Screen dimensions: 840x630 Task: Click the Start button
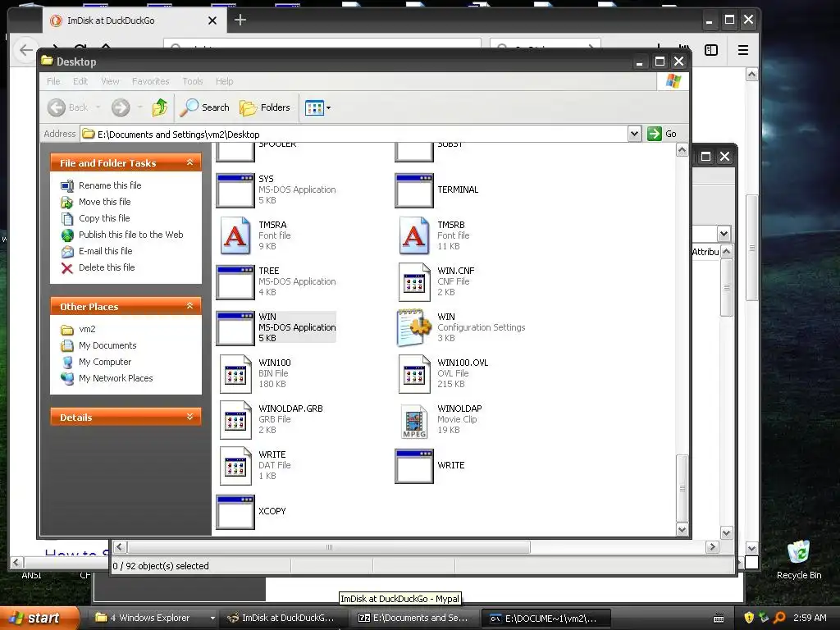pos(39,619)
